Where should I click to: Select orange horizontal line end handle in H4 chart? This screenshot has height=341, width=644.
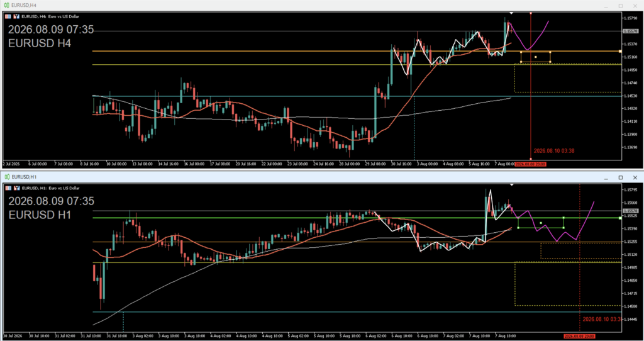(620, 52)
